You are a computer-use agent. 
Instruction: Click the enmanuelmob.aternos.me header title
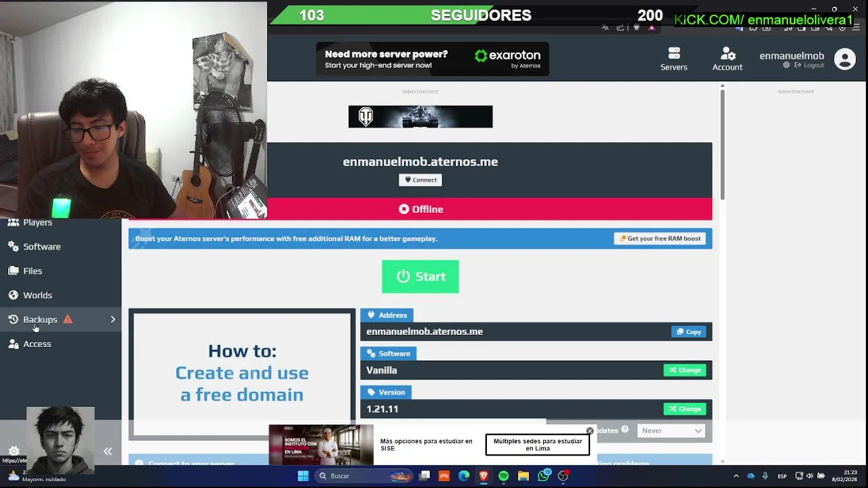point(420,162)
